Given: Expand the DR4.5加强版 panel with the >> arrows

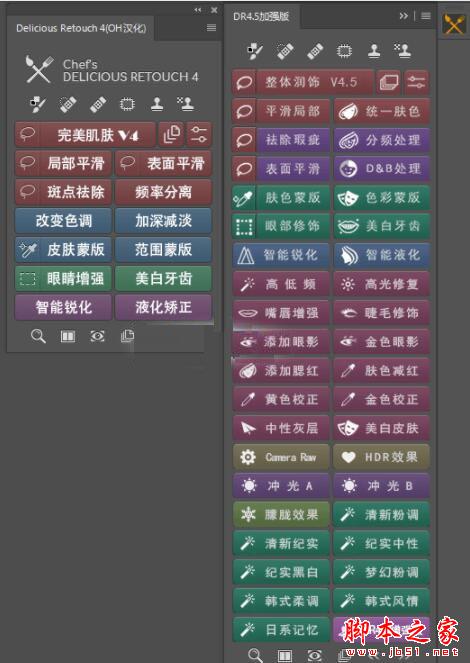Looking at the screenshot, I should click(x=404, y=16).
